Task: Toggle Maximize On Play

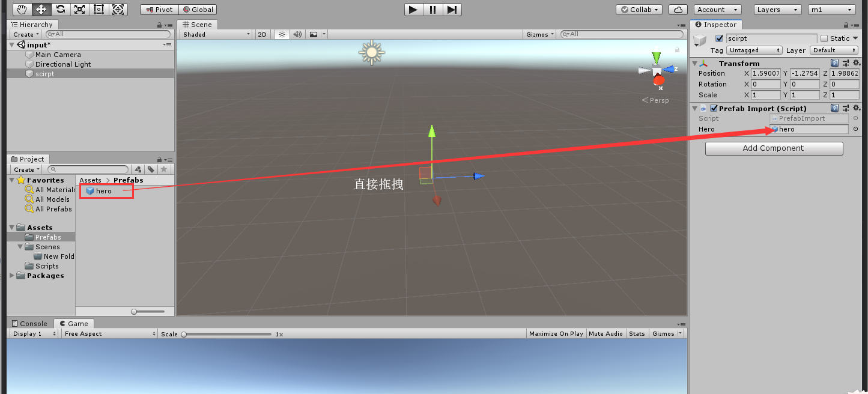Action: point(556,333)
